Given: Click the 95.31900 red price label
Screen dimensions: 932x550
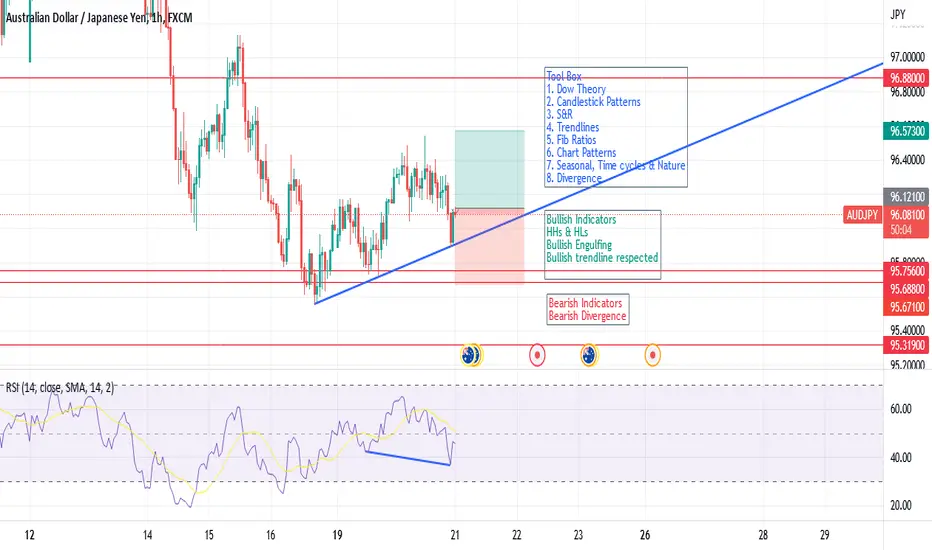Looking at the screenshot, I should (906, 345).
